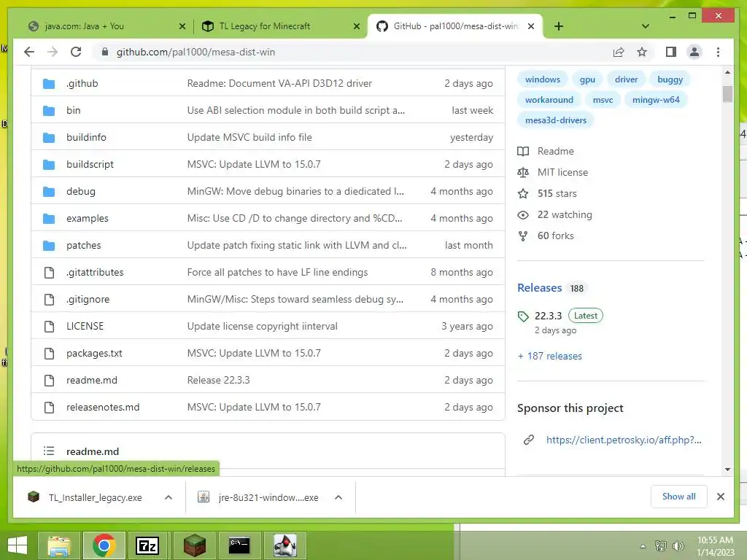Screen dimensions: 747x560
Task: Select the 'buggy' topic tag
Action: tap(670, 79)
